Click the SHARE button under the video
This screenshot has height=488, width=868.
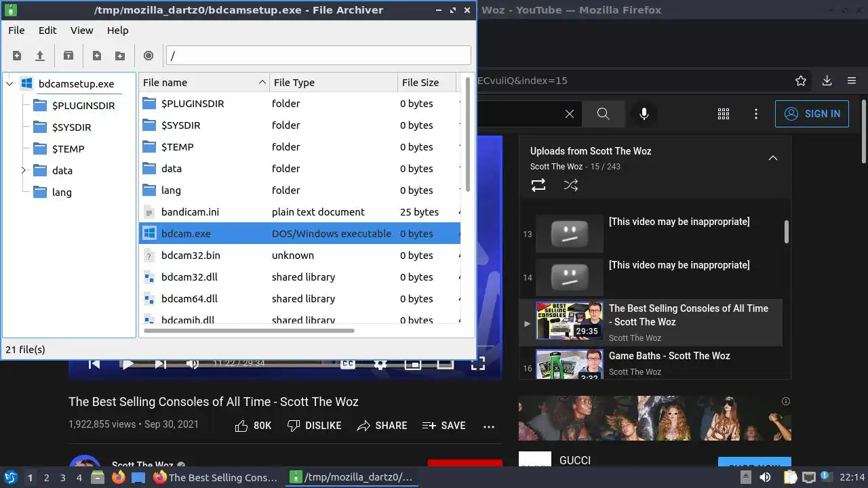tap(382, 426)
